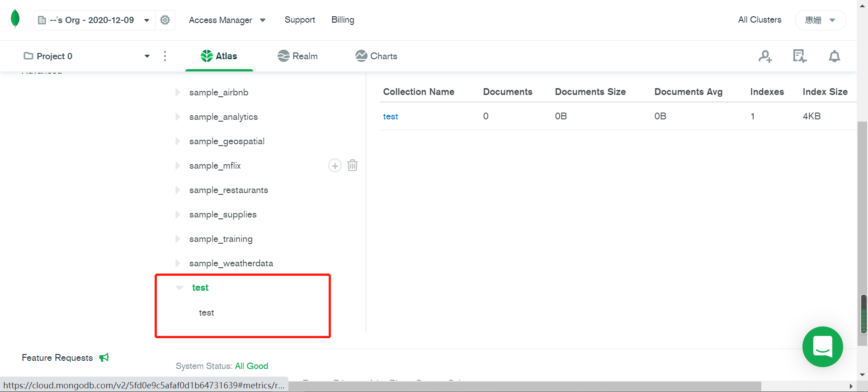Click the vertical scrollbar down arrow
Screen dimensions: 868x392
(863, 374)
